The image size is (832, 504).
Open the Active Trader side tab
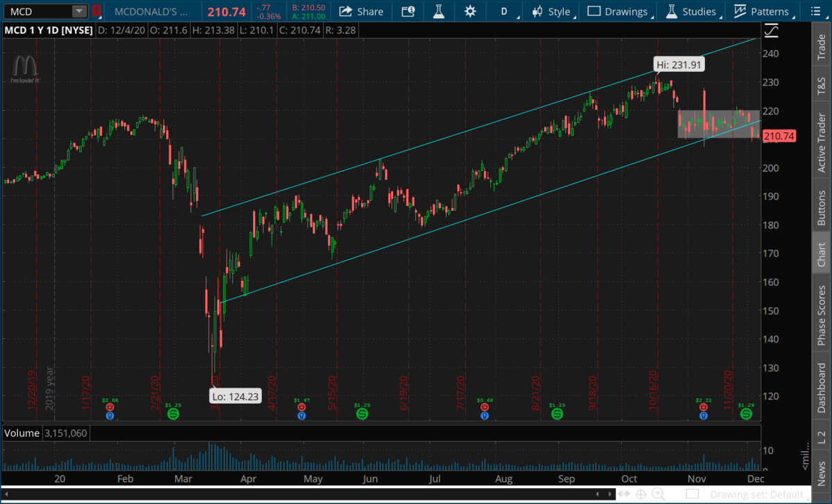pyautogui.click(x=822, y=139)
